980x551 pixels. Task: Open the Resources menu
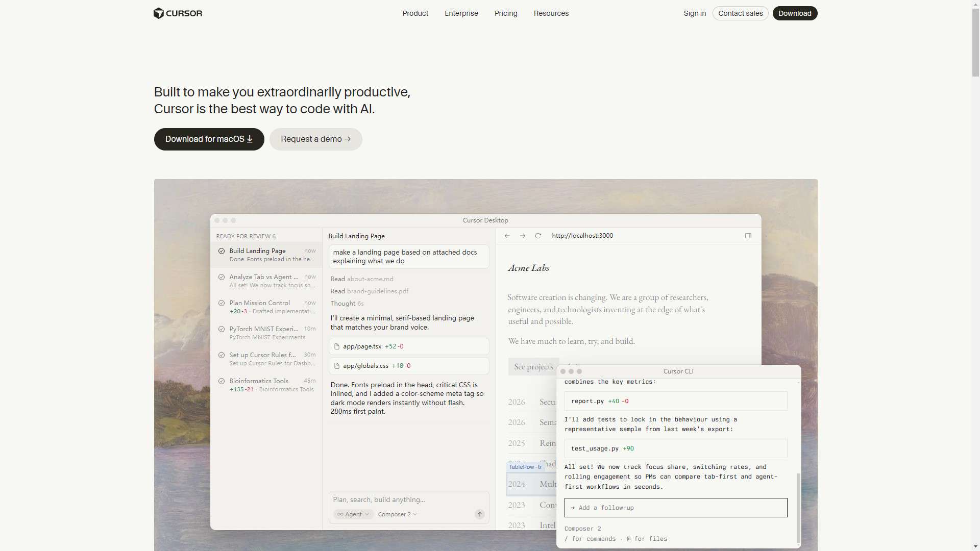coord(551,13)
